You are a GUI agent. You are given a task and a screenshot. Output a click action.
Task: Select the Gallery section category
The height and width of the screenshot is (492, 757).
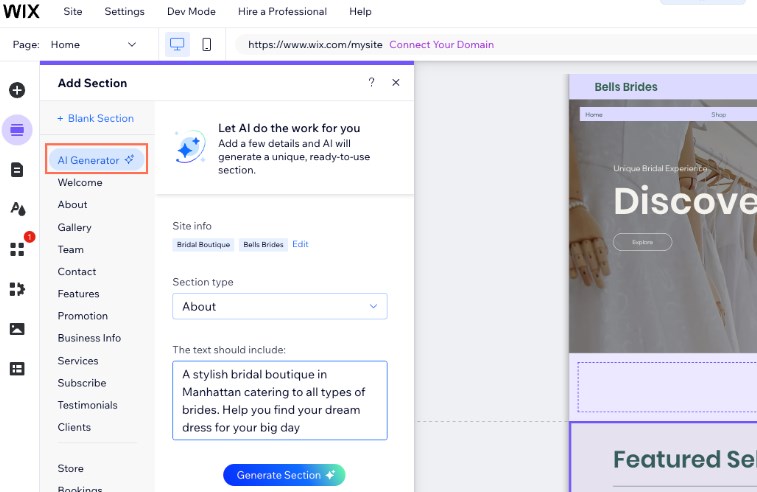point(74,227)
